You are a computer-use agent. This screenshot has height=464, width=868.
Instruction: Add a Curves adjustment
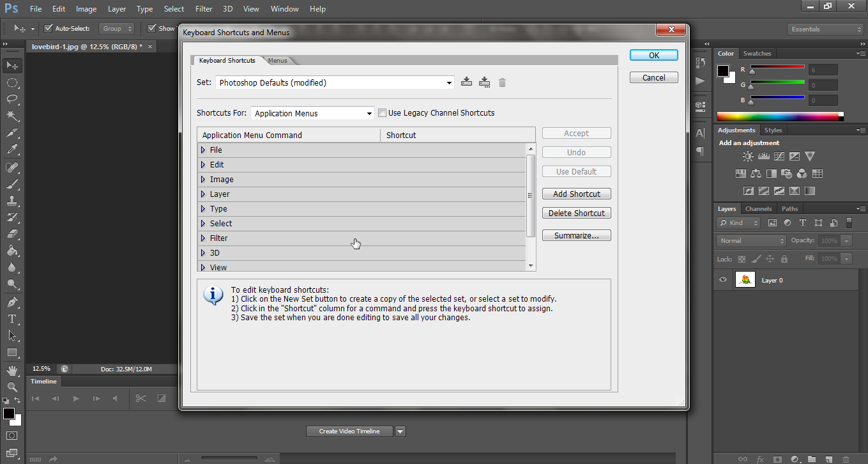(x=779, y=156)
